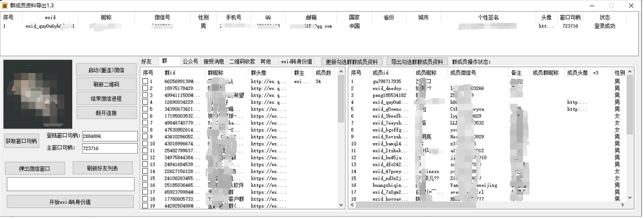The image size is (644, 219).
Task: Sort by 成员数 column header
Action: tap(323, 73)
